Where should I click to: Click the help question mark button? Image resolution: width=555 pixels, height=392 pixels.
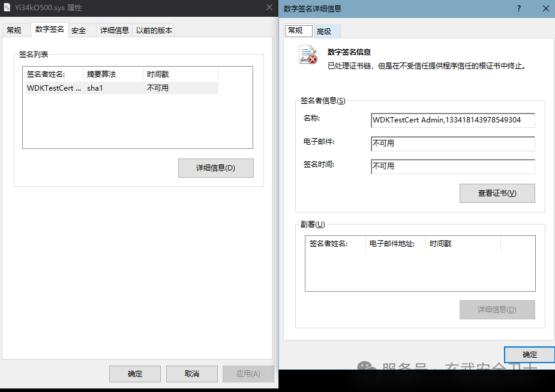point(518,8)
